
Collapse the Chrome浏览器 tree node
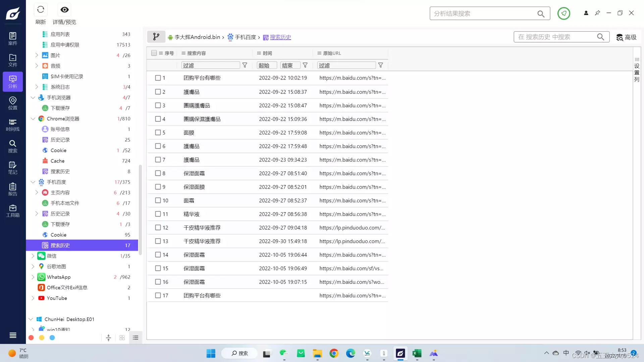point(33,119)
